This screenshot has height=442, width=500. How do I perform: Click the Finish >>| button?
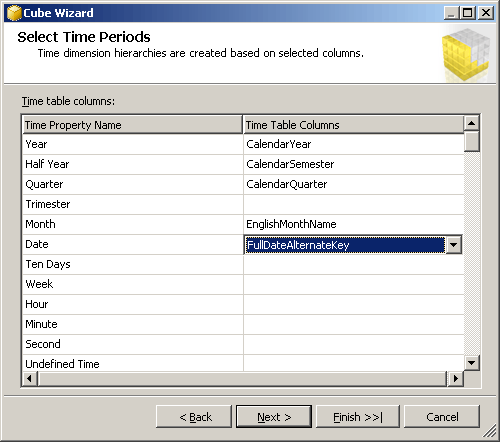tap(358, 417)
